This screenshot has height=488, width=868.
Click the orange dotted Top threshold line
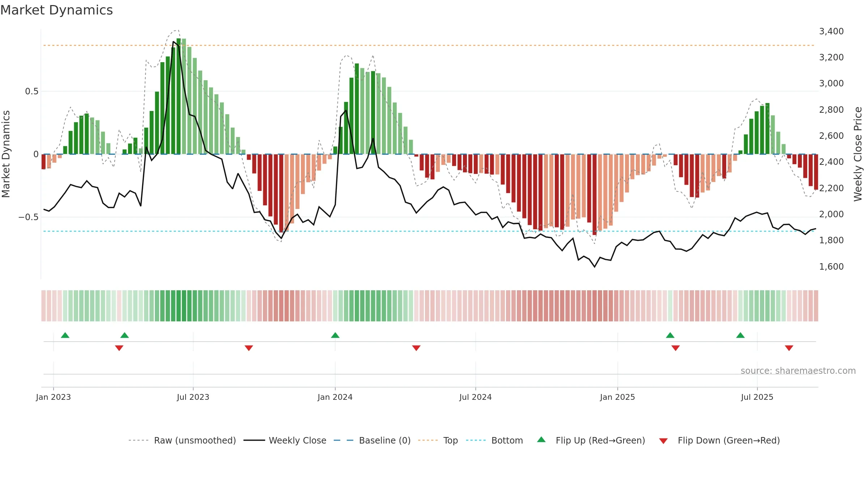(x=429, y=46)
